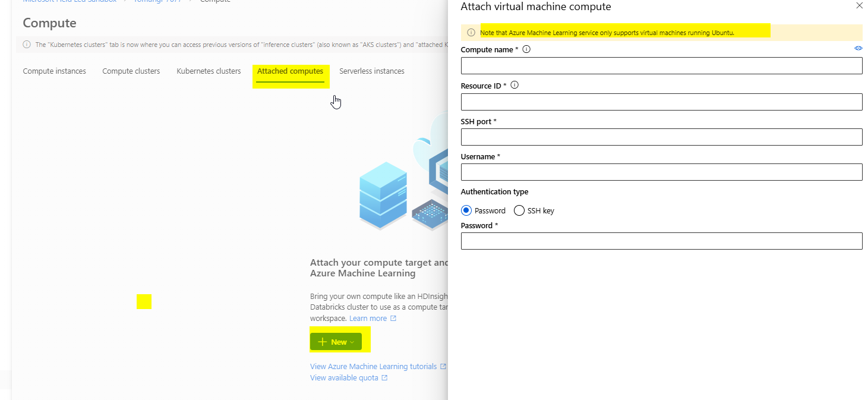Navigate to the Tomangi-7077 breadcrumb link

coord(156,1)
